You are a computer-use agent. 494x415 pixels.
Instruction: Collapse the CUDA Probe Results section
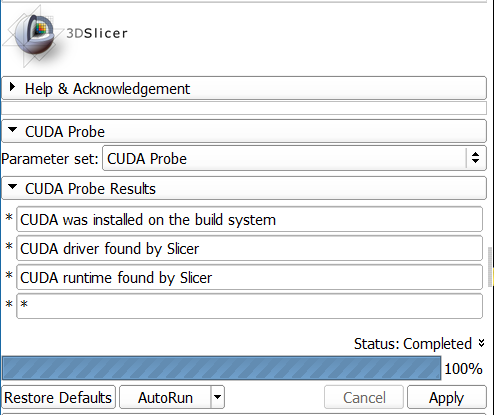coord(244,188)
